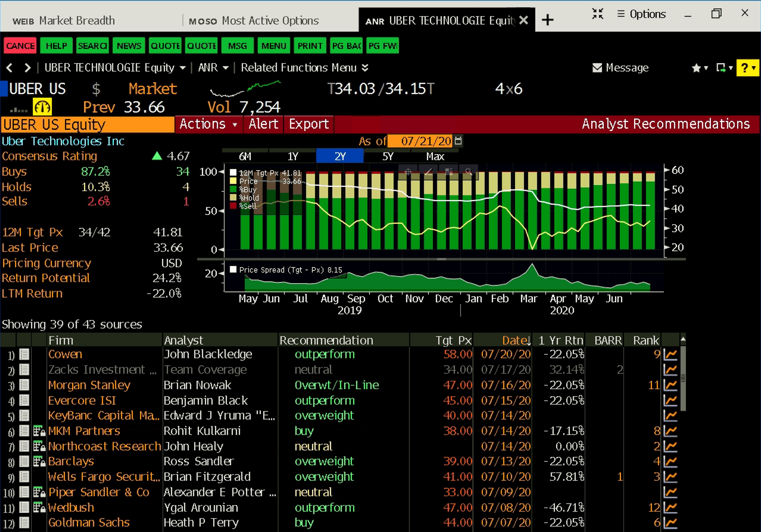Open the calendar date picker icon
The height and width of the screenshot is (532, 761).
tap(458, 141)
